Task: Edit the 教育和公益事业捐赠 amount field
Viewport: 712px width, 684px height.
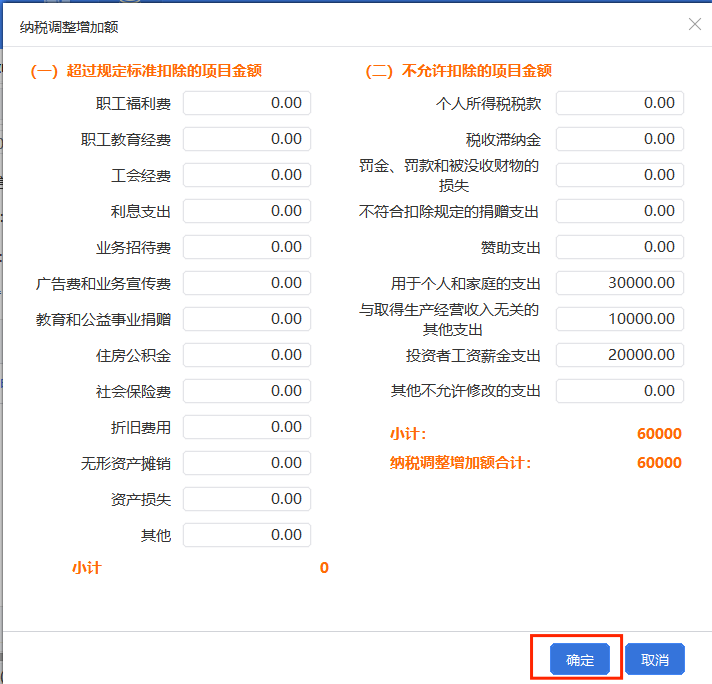Action: pos(247,319)
